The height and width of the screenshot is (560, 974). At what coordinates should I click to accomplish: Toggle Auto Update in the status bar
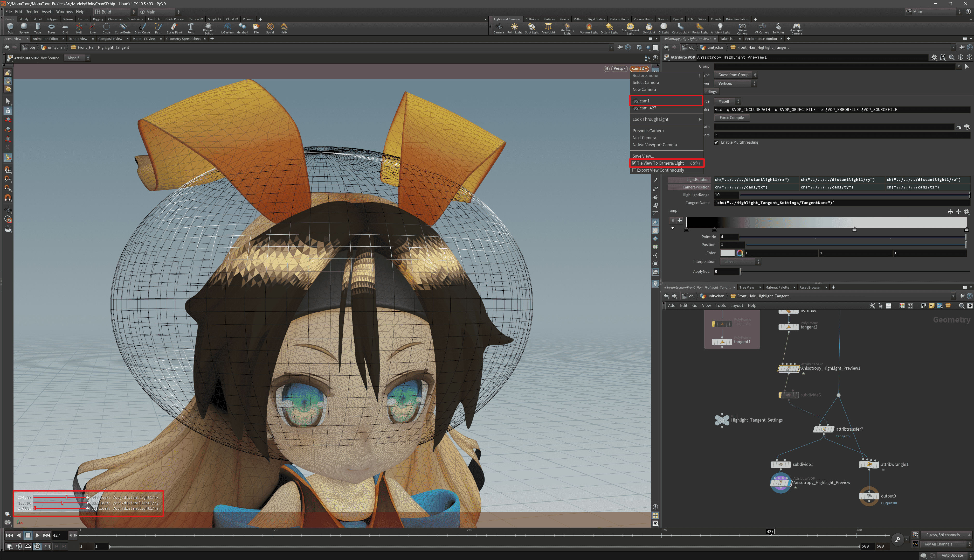tap(952, 555)
